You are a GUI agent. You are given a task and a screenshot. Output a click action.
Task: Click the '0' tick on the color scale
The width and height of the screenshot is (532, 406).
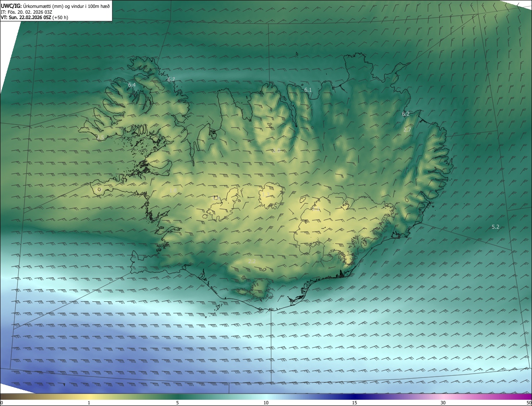pos(1,403)
